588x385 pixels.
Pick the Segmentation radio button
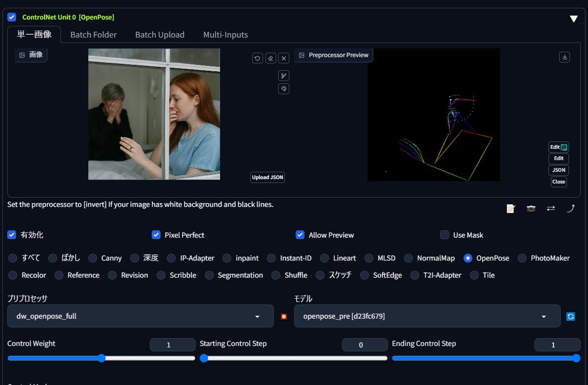tap(209, 275)
